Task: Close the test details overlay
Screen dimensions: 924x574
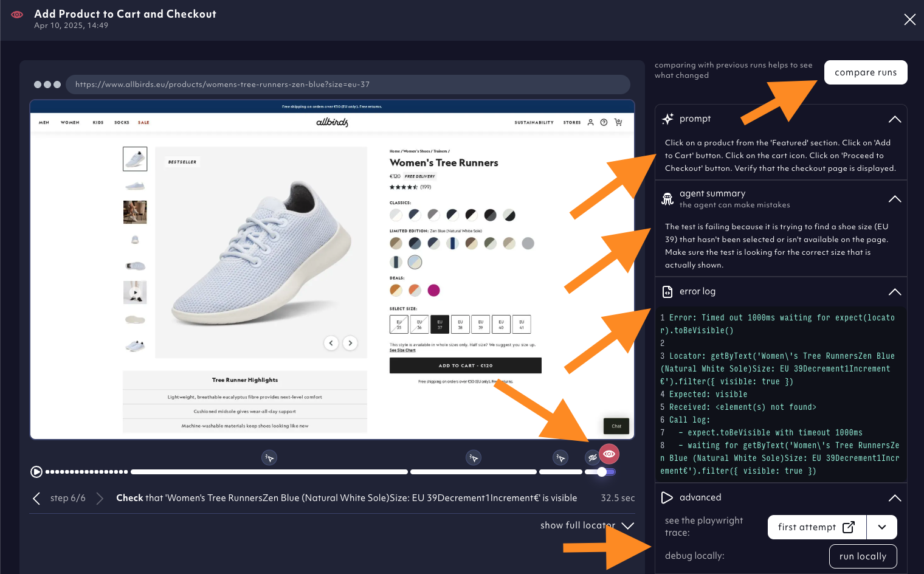Action: pyautogui.click(x=910, y=19)
